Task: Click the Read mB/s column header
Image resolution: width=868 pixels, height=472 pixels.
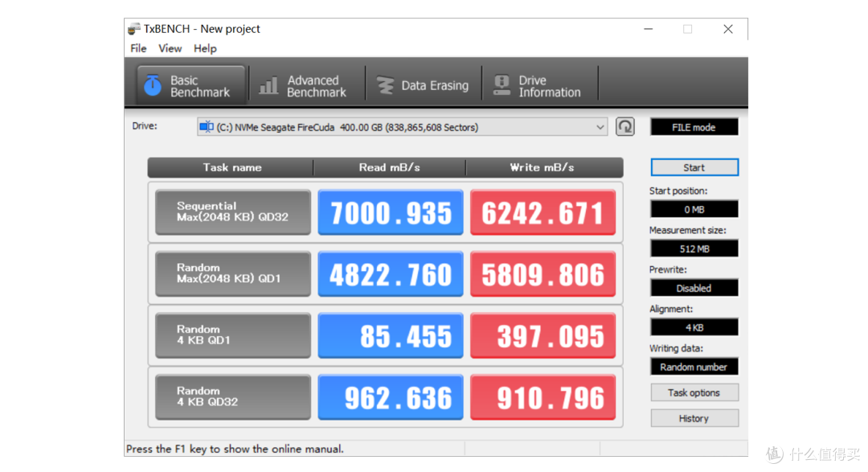Action: (x=389, y=167)
